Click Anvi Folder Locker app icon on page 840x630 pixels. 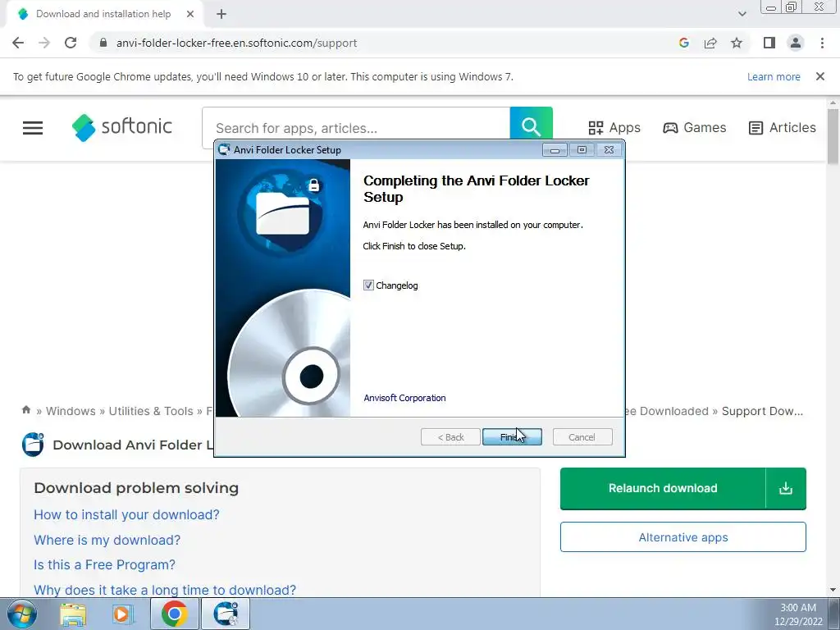tap(33, 444)
